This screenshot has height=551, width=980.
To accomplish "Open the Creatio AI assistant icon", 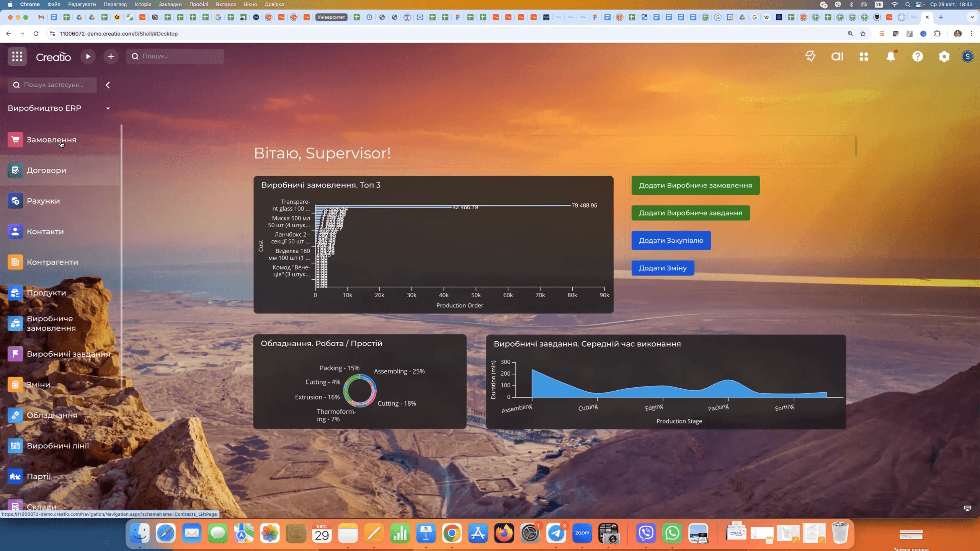I will pyautogui.click(x=837, y=57).
